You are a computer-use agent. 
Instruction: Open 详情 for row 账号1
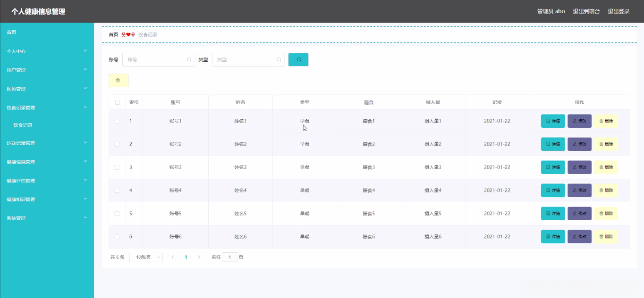point(553,121)
